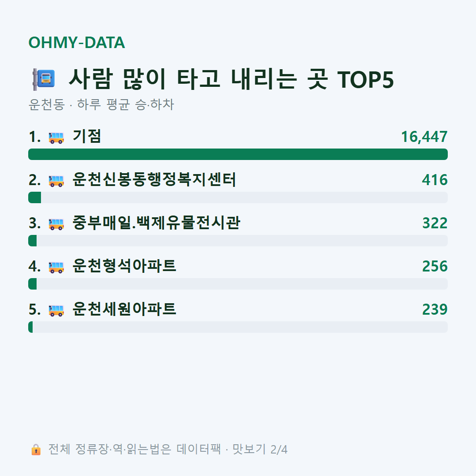Click the bus icon beside 운천신봉동행정복지센터

click(56, 181)
